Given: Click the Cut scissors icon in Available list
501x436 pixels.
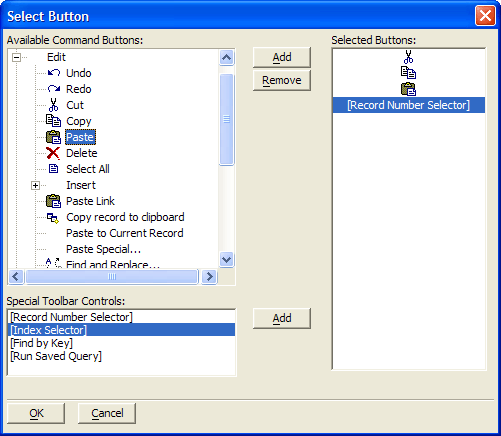Looking at the screenshot, I should point(53,105).
